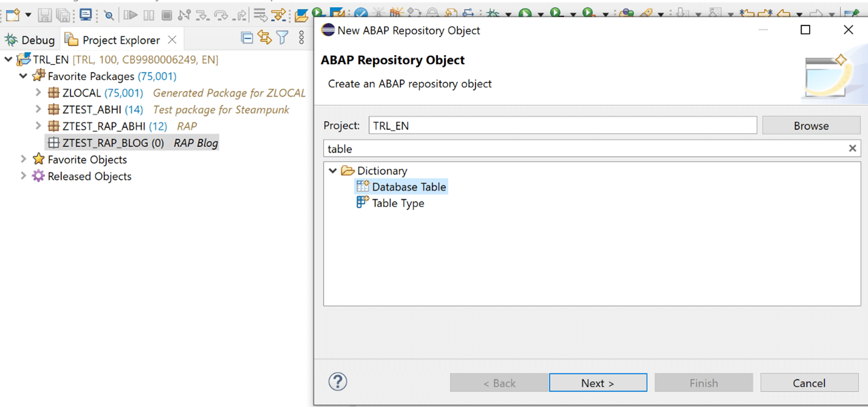The image size is (868, 407).
Task: Click the Save All toolbar icon
Action: coord(63,15)
